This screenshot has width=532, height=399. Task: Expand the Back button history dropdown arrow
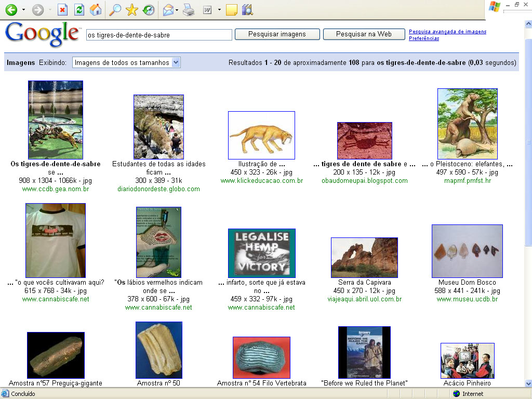(23, 10)
